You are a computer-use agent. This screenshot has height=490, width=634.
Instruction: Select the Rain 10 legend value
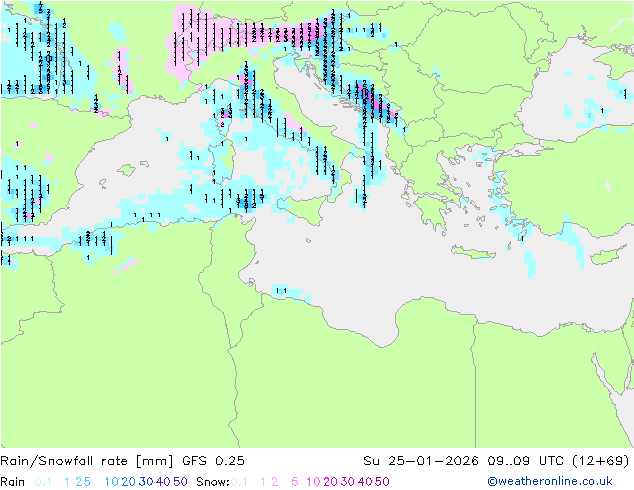[111, 482]
